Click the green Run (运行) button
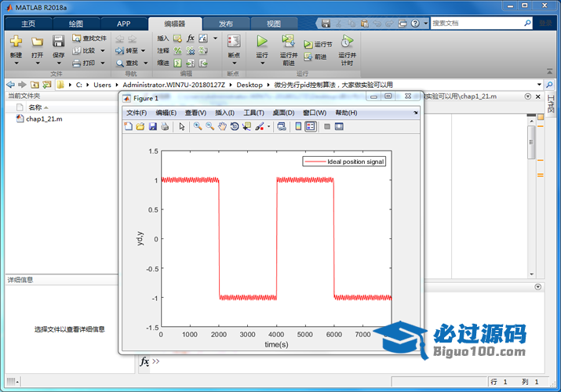This screenshot has width=561, height=392. coord(262,42)
